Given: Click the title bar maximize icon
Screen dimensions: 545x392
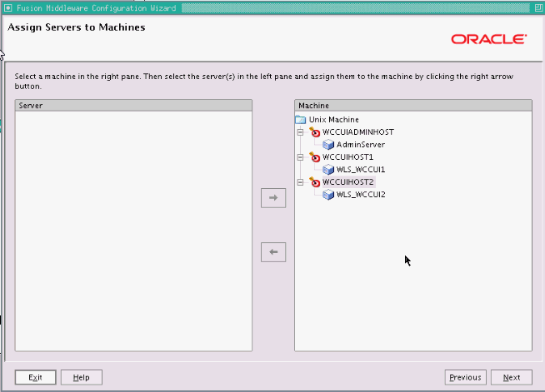Looking at the screenshot, I should 538,8.
